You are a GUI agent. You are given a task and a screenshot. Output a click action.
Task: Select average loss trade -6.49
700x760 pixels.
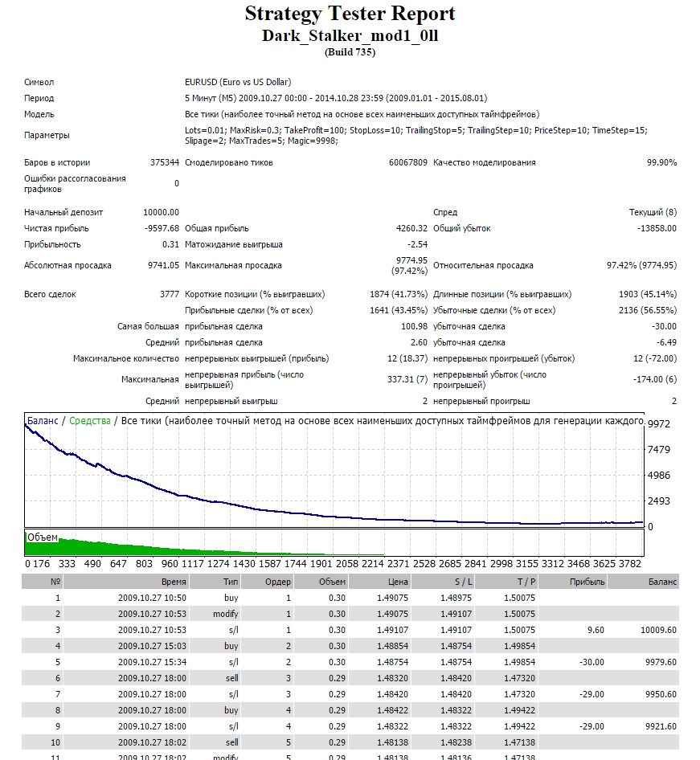click(x=666, y=343)
